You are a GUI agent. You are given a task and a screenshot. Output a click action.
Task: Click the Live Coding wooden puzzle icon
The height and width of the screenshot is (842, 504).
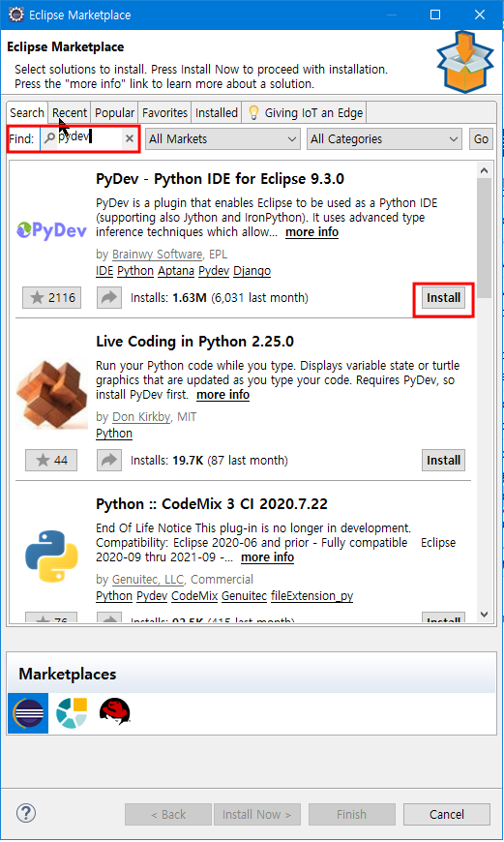[x=51, y=394]
